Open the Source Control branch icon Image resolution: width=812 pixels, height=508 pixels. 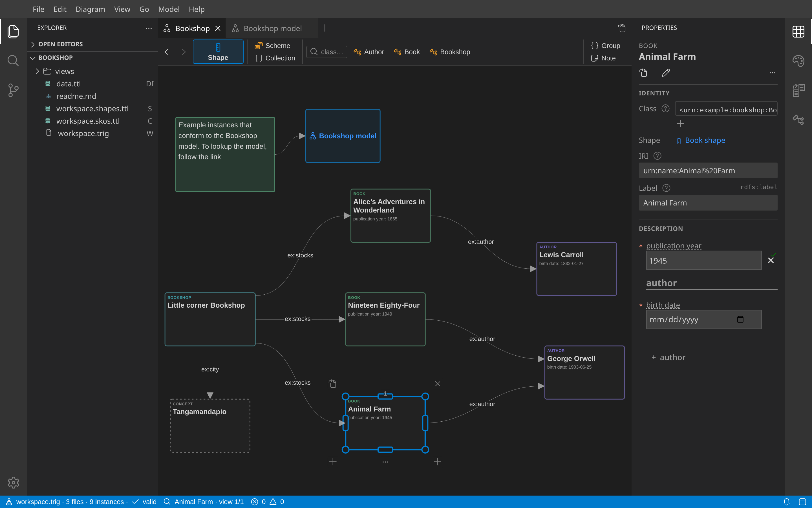pos(13,90)
